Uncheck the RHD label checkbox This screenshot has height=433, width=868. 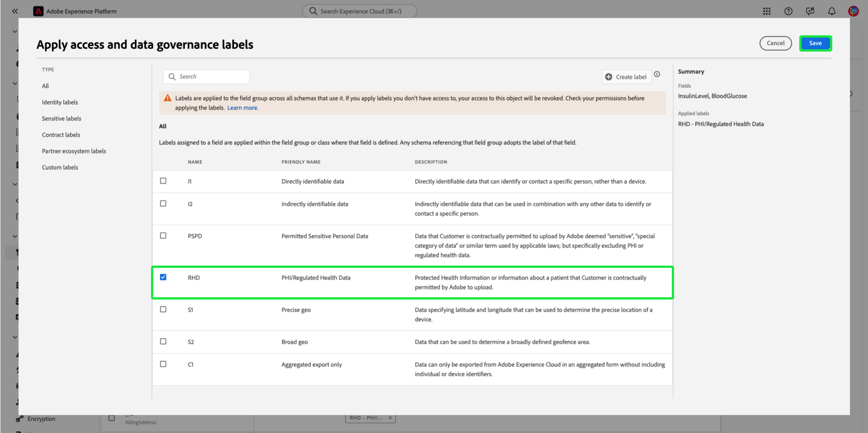click(163, 277)
